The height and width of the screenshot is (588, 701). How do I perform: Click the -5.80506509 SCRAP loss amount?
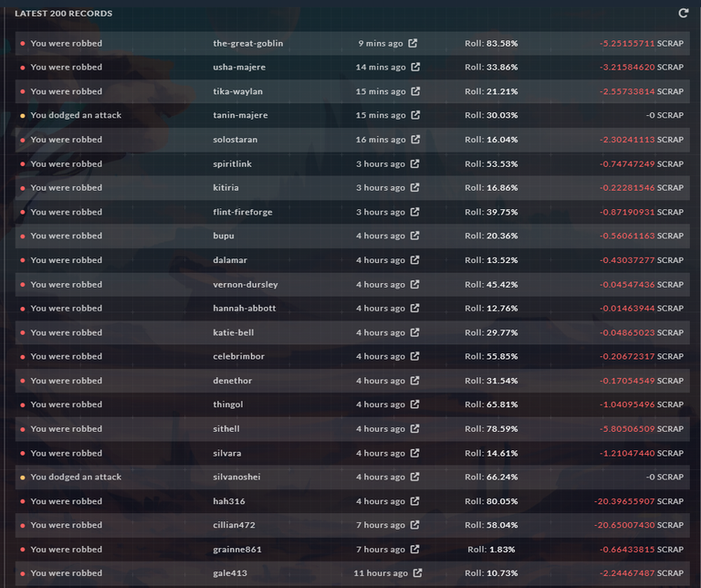pos(642,429)
